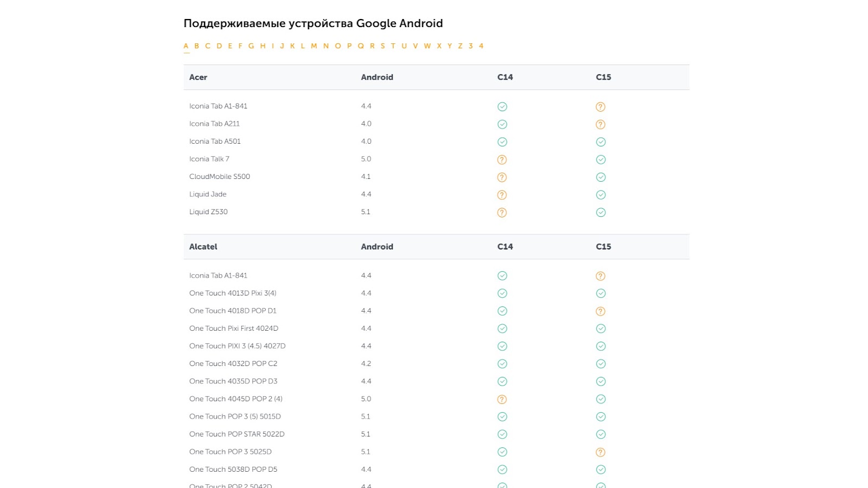Click C15 column header in Acer table
Viewport: 868px width, 488px height.
[x=603, y=77]
